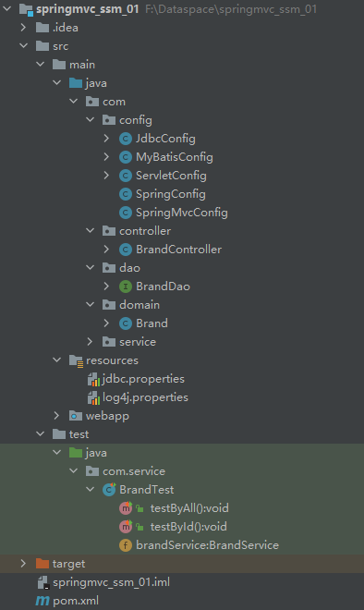Click the BrandDao interface icon
The image size is (364, 610).
pos(126,287)
